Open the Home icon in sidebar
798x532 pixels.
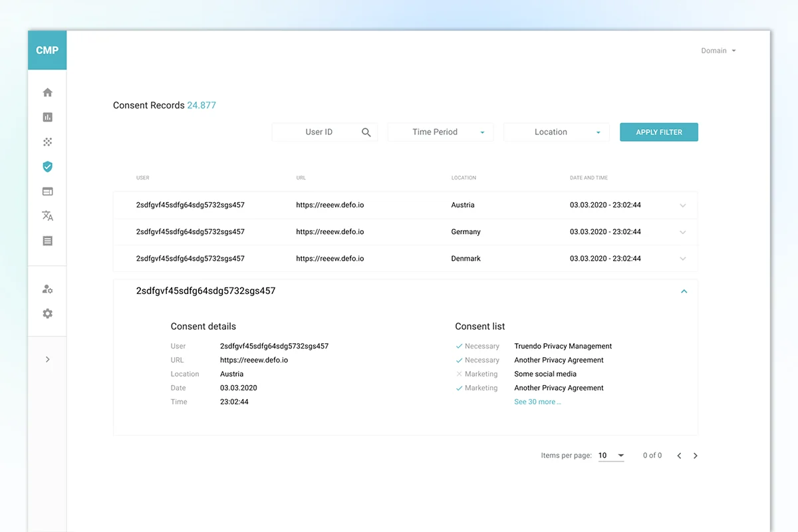click(47, 92)
